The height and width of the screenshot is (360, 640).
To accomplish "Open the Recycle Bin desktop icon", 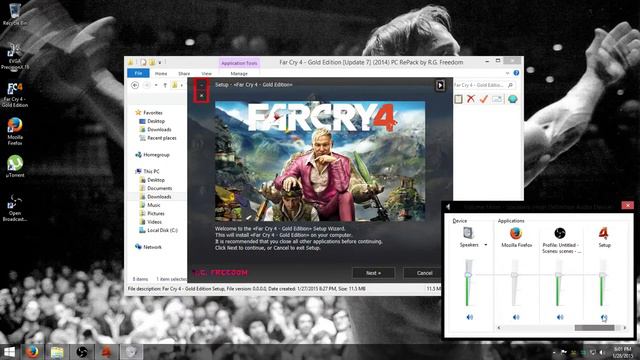I will (15, 14).
